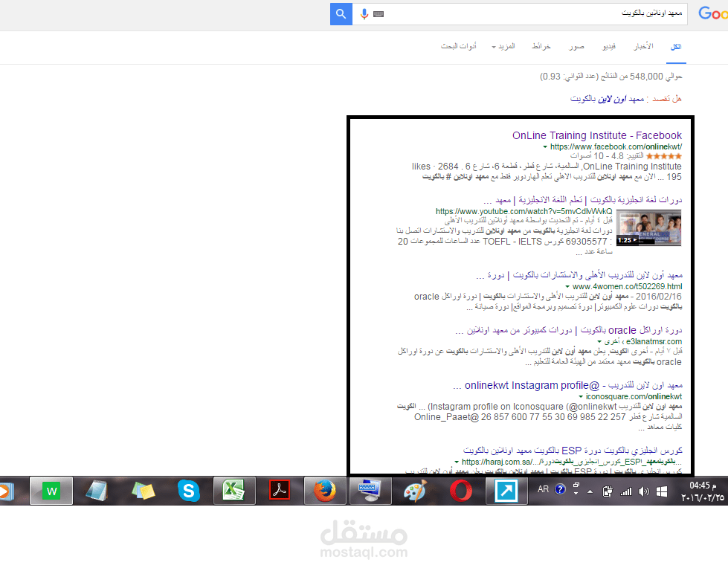Click the suggested spelling معهد اون لاين بالكويت
Screen dimensions: 728x571
tap(608, 99)
